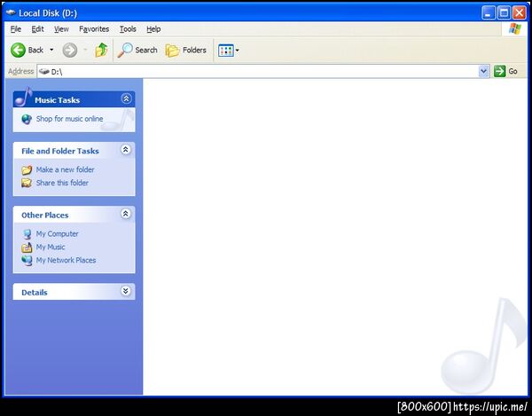Collapse the Other Places panel
Image resolution: width=532 pixels, height=416 pixels.
coord(126,214)
